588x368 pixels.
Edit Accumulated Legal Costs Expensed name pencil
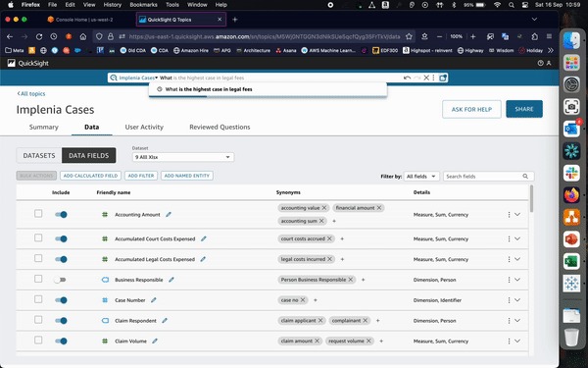coord(203,259)
